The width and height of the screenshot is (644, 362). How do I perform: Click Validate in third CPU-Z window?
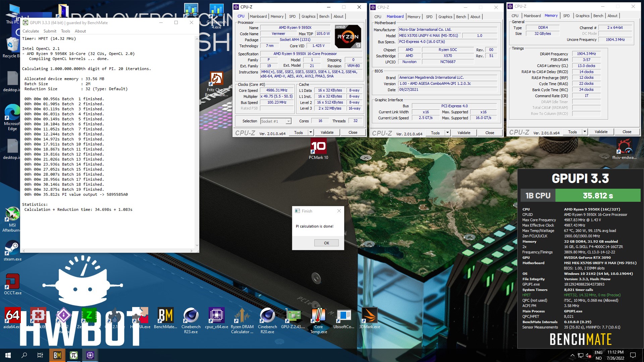click(601, 132)
